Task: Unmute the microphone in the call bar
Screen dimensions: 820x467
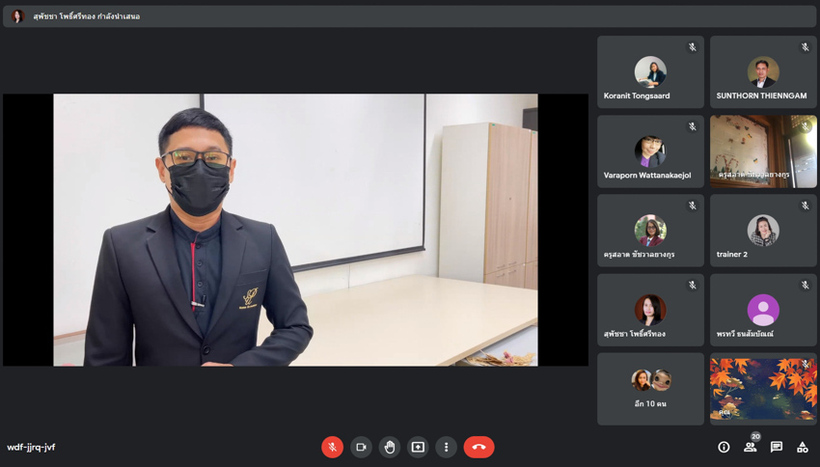Action: 332,447
